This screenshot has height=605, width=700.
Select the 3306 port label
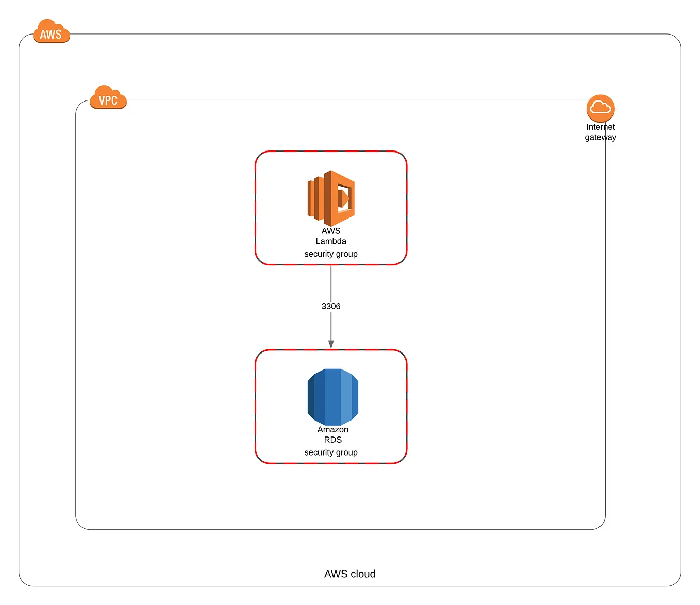click(x=330, y=306)
